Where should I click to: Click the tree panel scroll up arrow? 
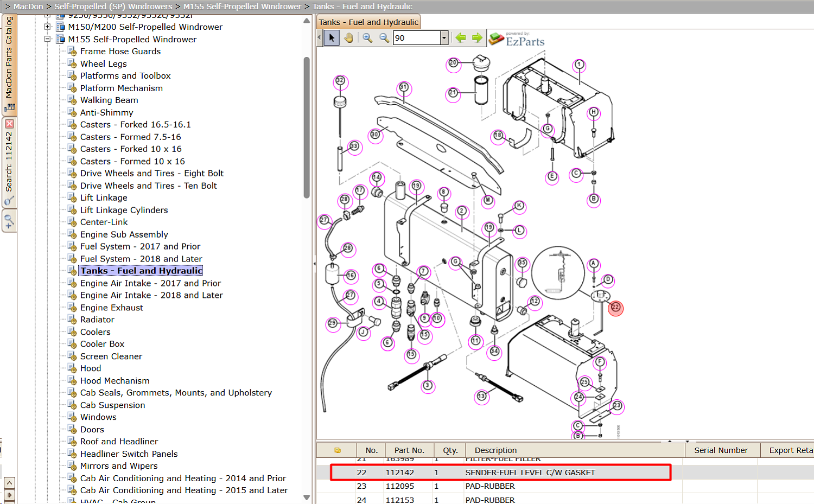pyautogui.click(x=307, y=21)
